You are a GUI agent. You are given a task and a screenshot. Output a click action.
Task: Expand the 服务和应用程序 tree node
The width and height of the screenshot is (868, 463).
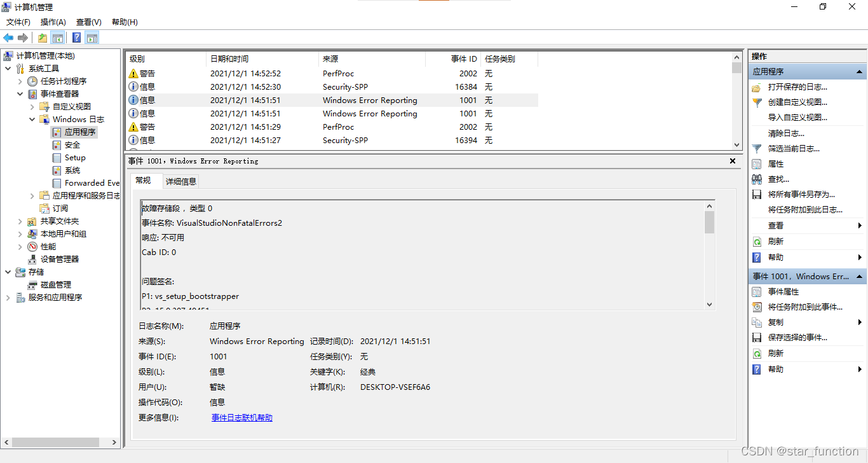(8, 297)
